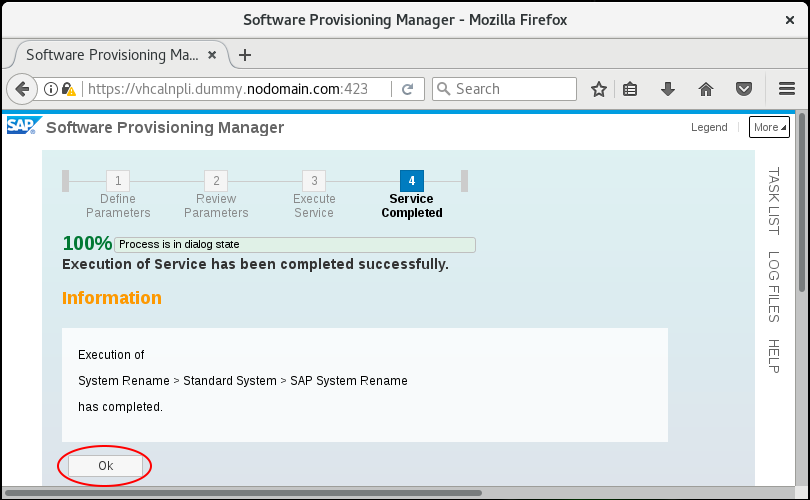Click step 4 Service Completed

click(412, 195)
